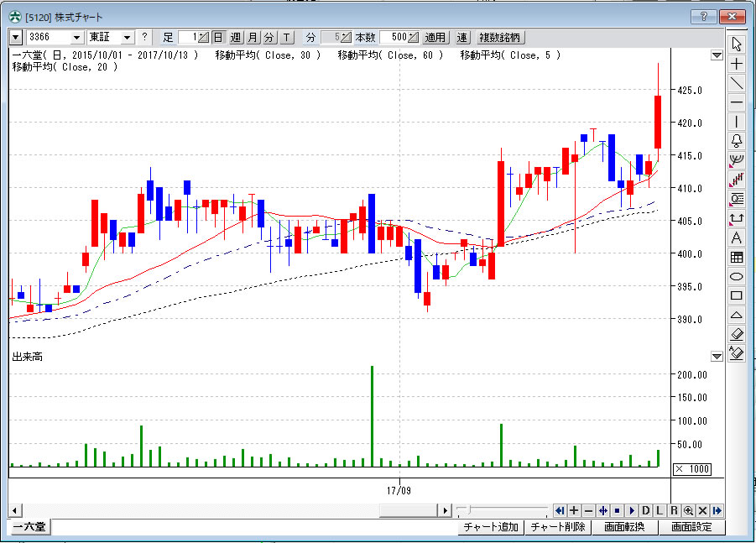This screenshot has height=543, width=756.
Task: Click the eraser tool icon
Action: tap(737, 334)
